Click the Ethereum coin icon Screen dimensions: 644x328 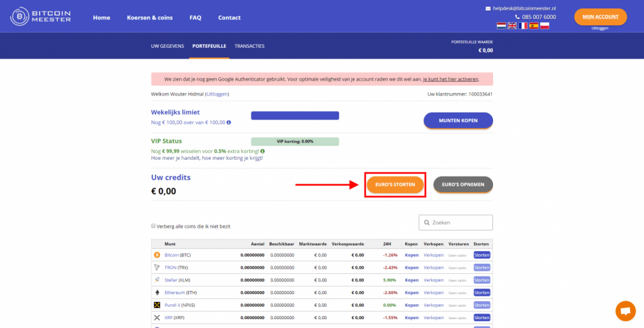157,293
